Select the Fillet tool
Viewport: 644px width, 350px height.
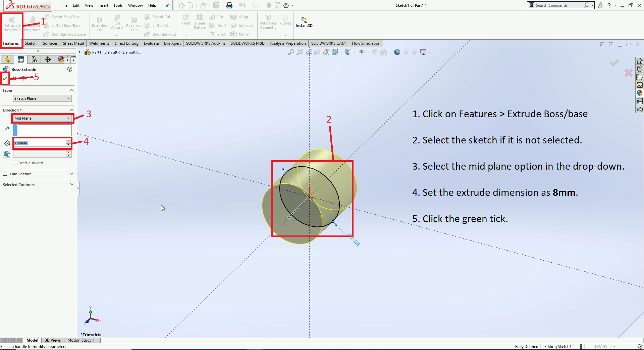(x=186, y=20)
